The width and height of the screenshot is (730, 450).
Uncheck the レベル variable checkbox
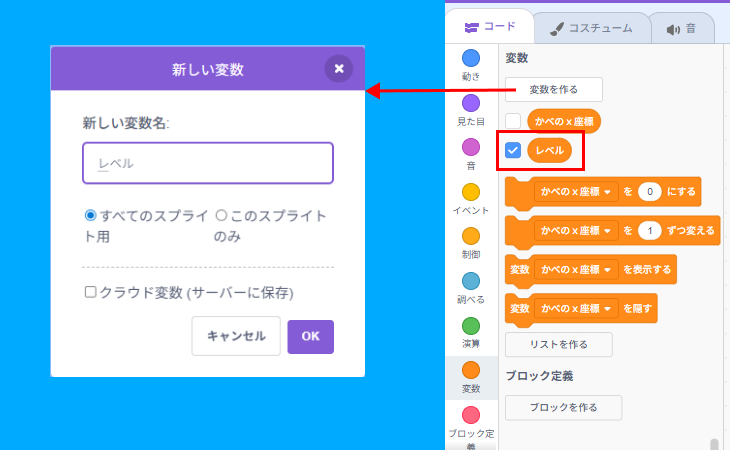pyautogui.click(x=513, y=151)
